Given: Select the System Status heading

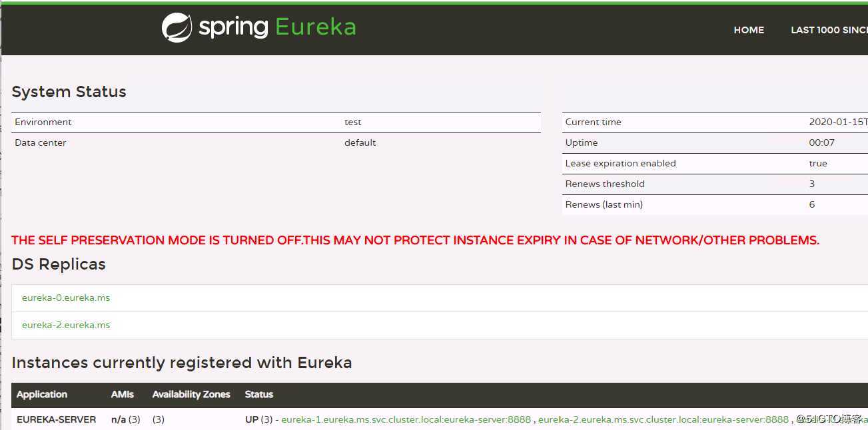Looking at the screenshot, I should (x=69, y=92).
